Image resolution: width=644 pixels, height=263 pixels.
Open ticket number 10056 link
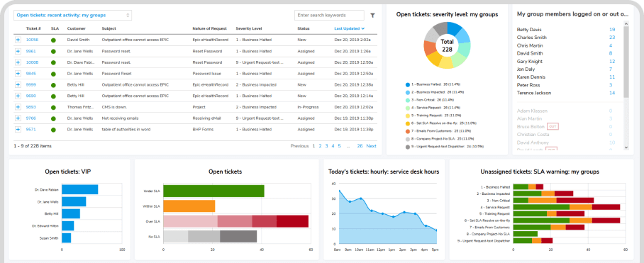coord(32,40)
